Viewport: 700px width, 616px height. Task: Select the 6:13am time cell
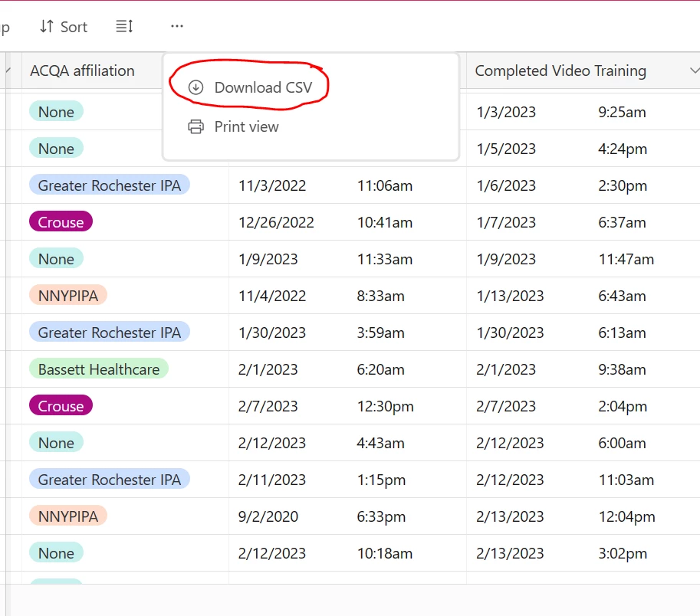click(x=622, y=333)
